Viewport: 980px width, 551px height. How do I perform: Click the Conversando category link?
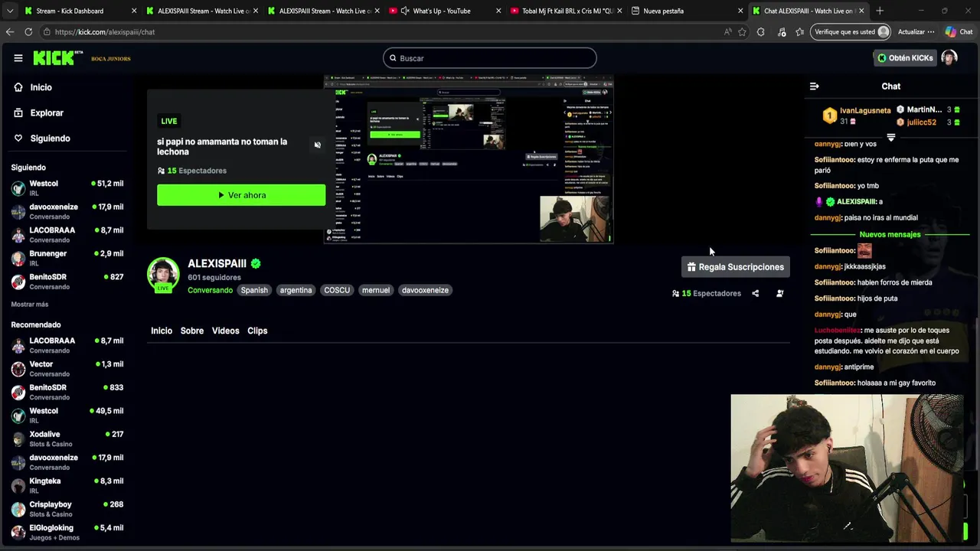pos(210,290)
